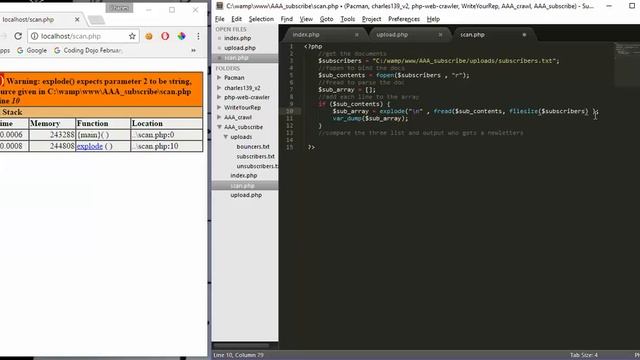Image resolution: width=640 pixels, height=360 pixels.
Task: Bookmark page with the star icon
Action: coord(132,36)
